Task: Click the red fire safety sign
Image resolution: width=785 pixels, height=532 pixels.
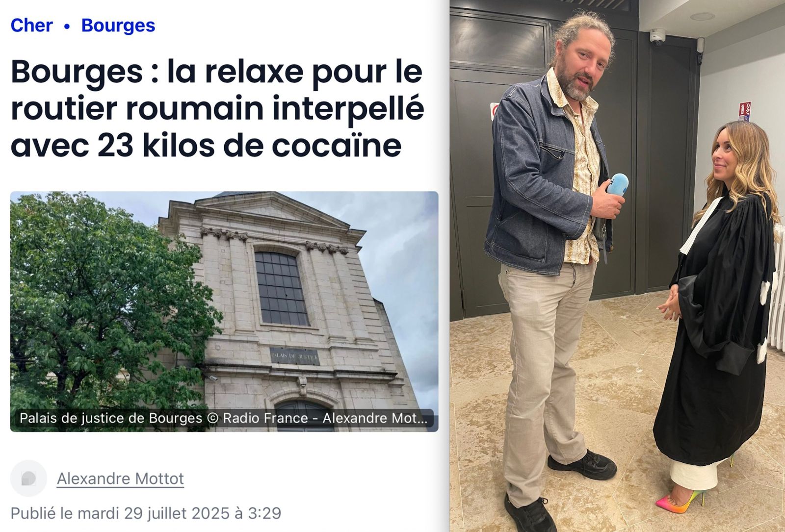Action: pos(745,111)
